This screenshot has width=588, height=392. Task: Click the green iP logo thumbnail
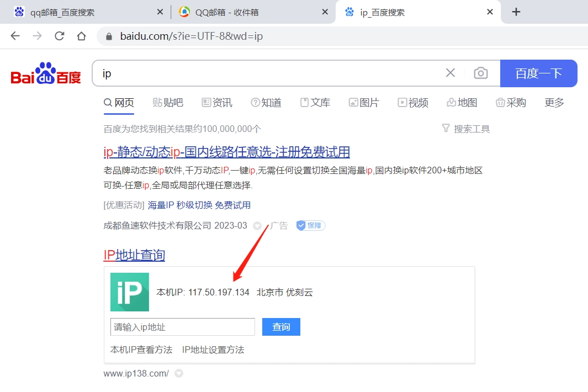[130, 292]
